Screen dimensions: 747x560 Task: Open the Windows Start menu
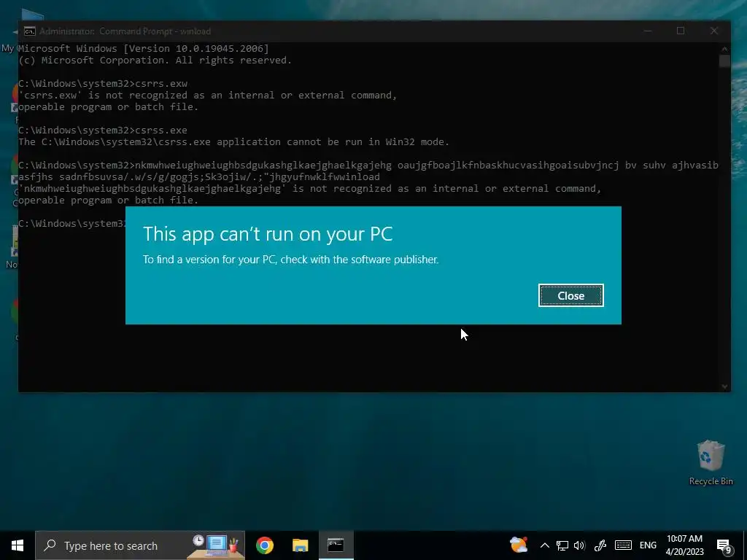(x=18, y=545)
